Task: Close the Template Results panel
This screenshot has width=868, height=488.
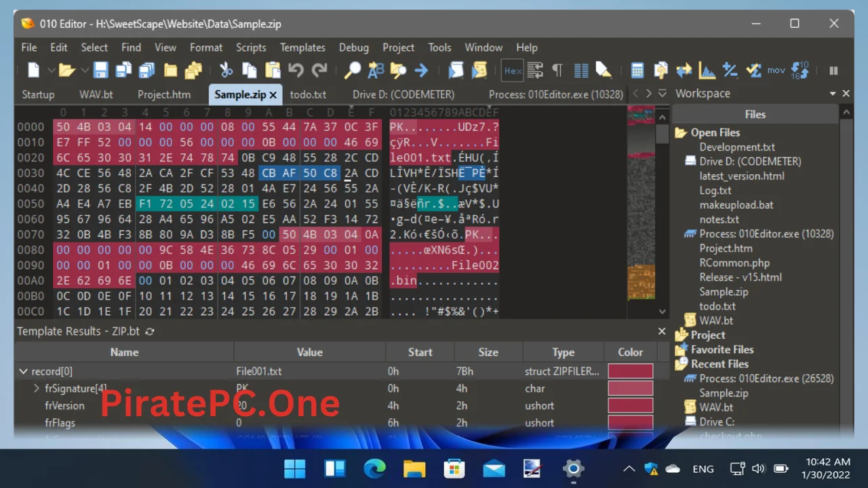Action: (x=662, y=331)
